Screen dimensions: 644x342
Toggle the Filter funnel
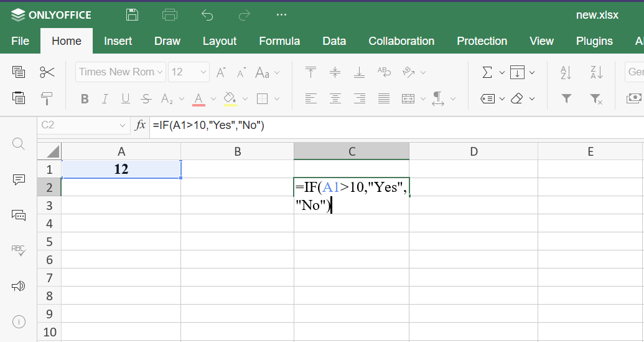[x=566, y=98]
